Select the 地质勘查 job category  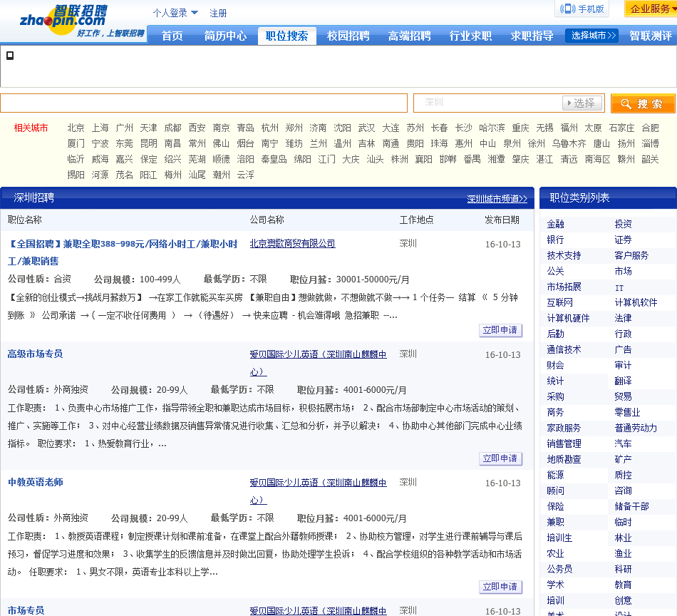tap(564, 459)
